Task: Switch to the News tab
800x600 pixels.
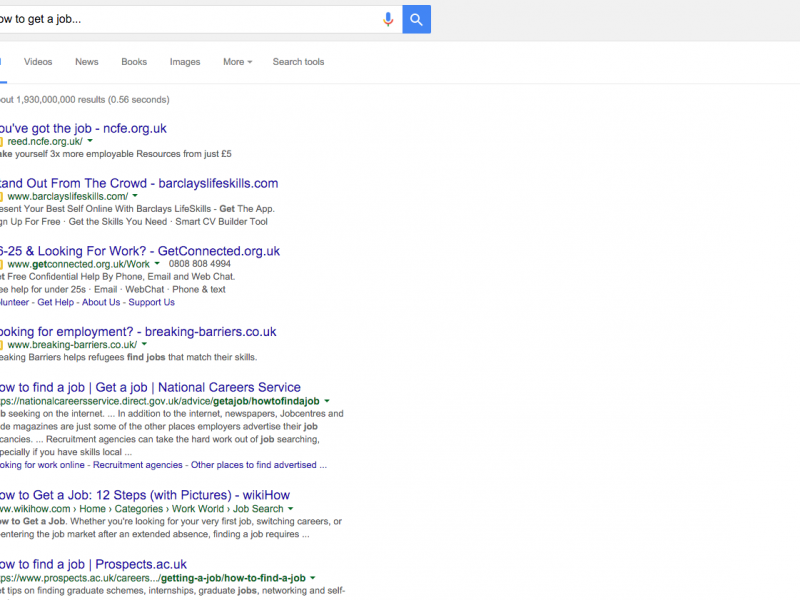Action: pos(87,62)
